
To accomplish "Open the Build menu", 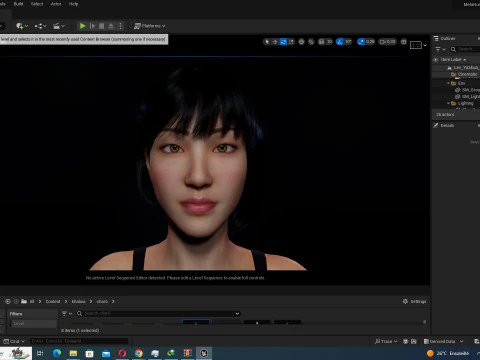I will 18,4.
